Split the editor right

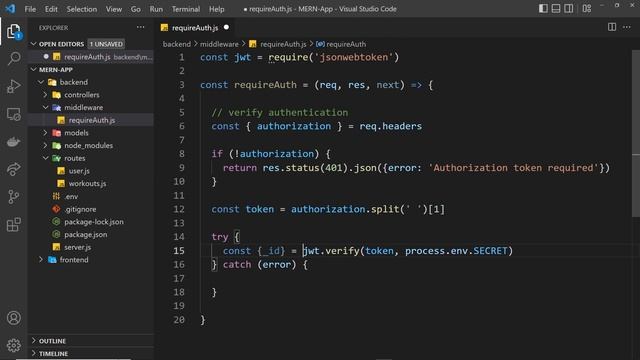tap(611, 27)
